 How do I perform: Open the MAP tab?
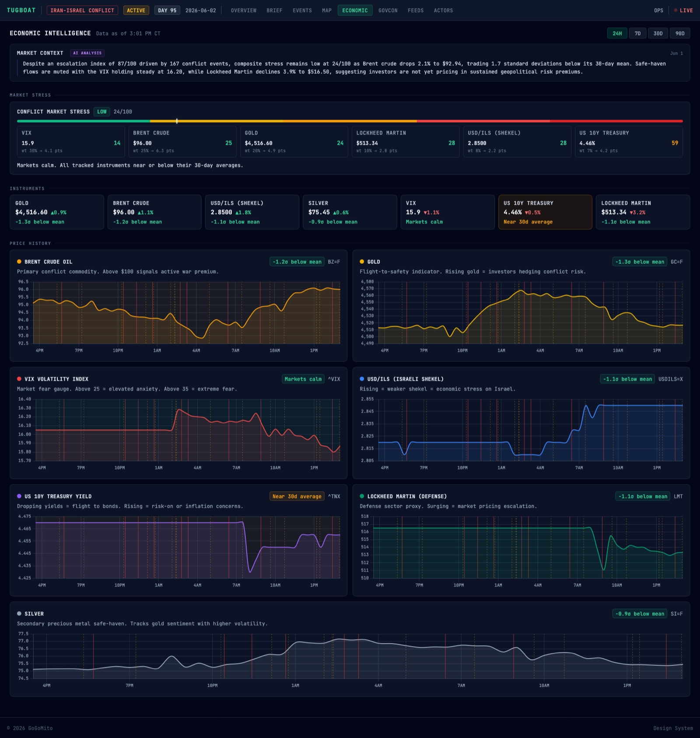click(327, 10)
